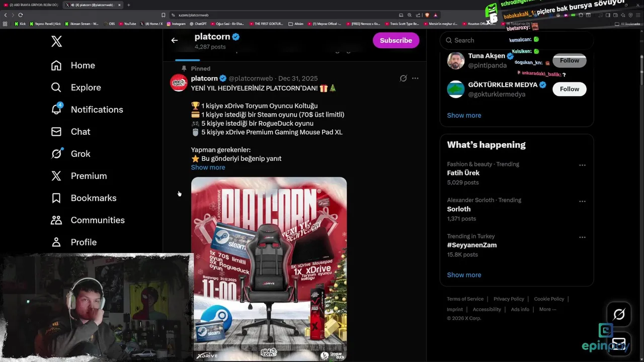Click the Profile person icon
This screenshot has height=362, width=644.
[56, 242]
